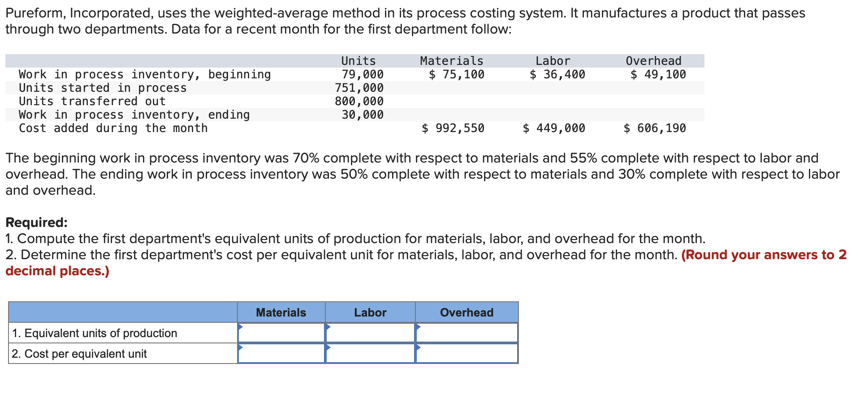Click the blue marker in Labor equivalent units cell
This screenshot has width=868, height=411.
pyautogui.click(x=329, y=327)
